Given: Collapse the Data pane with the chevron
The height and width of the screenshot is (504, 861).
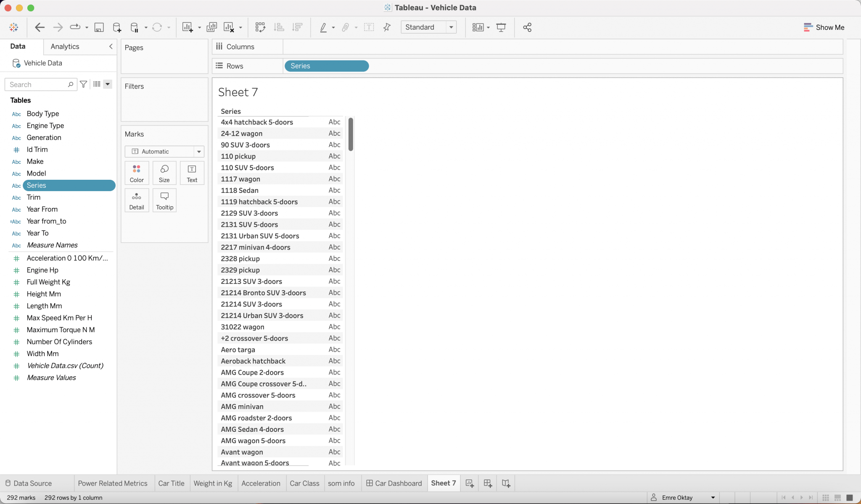Looking at the screenshot, I should (x=111, y=47).
